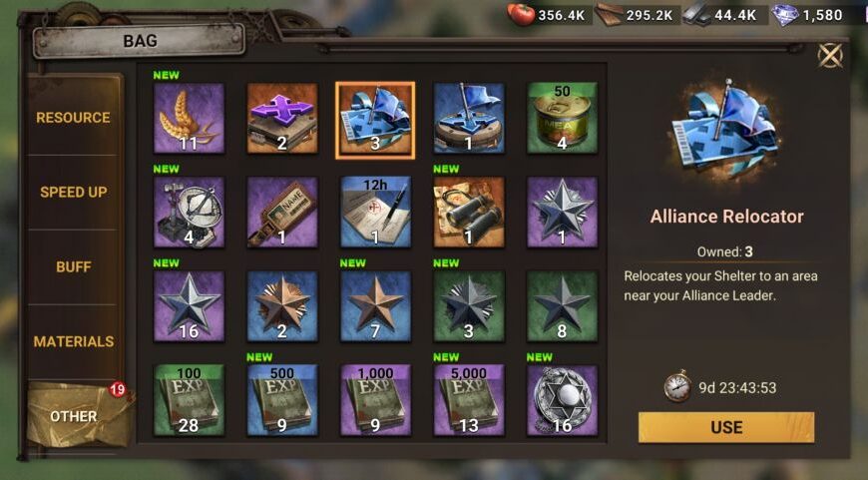Select the name tag rename item
868x480 pixels.
tap(282, 212)
